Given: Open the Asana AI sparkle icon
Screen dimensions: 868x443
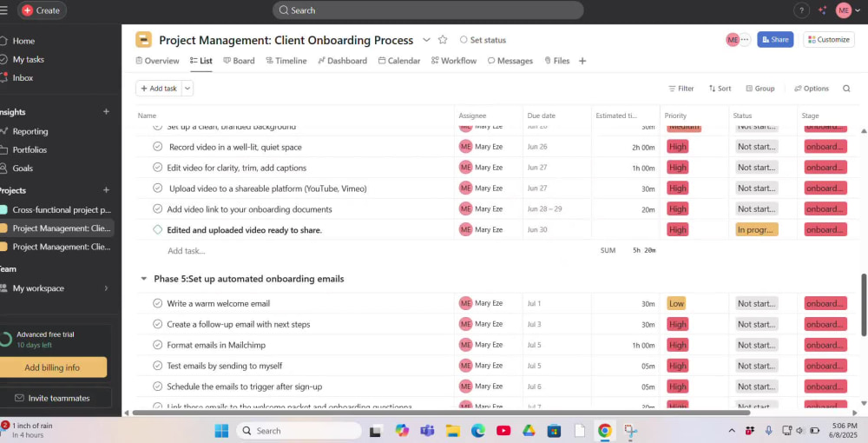Looking at the screenshot, I should 822,10.
